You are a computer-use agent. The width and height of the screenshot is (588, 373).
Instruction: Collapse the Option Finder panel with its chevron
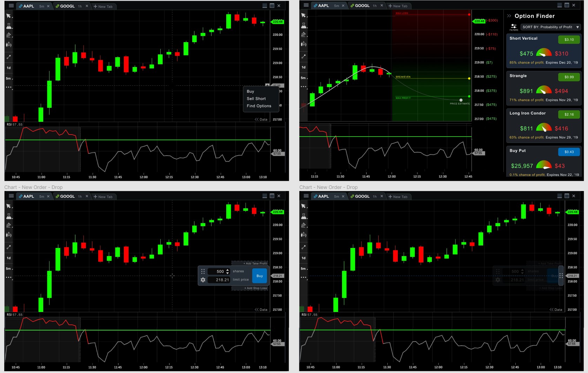point(509,15)
